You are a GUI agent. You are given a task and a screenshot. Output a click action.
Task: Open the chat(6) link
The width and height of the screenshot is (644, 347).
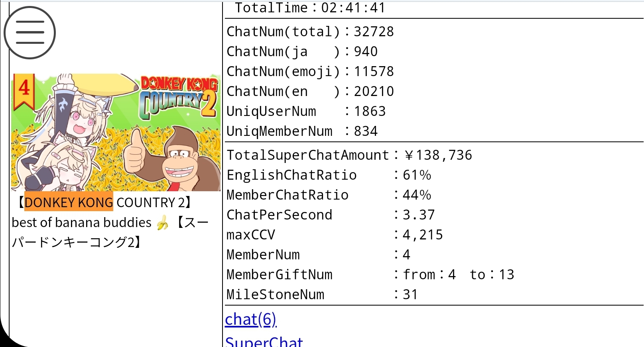pos(250,320)
